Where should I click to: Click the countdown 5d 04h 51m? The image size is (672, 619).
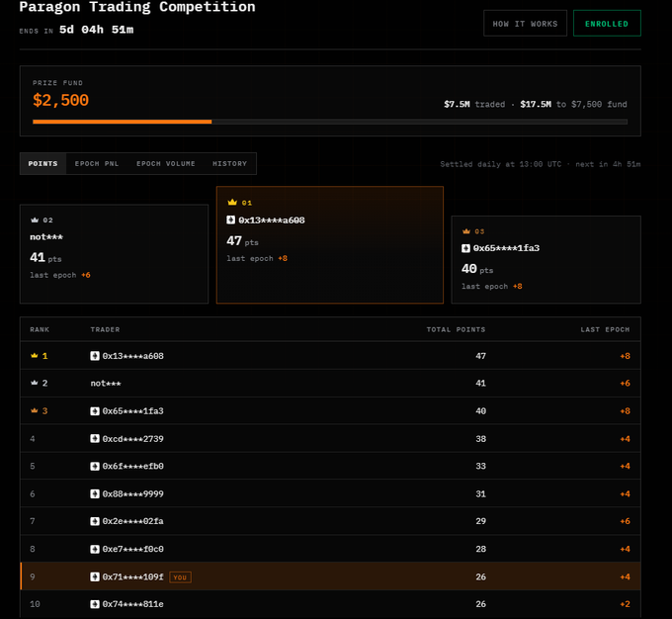point(97,30)
